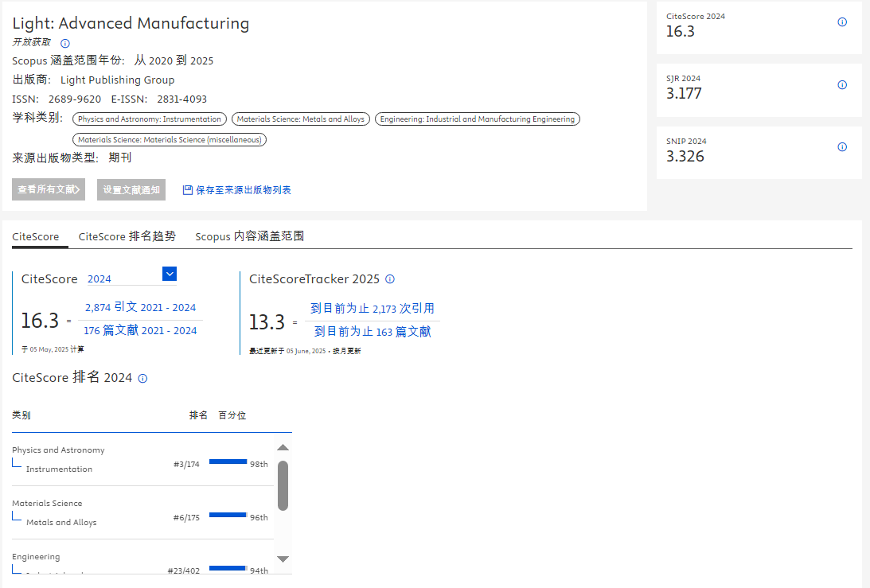Click info icon in SNIP 2024 card
This screenshot has height=588, width=870.
tap(842, 147)
